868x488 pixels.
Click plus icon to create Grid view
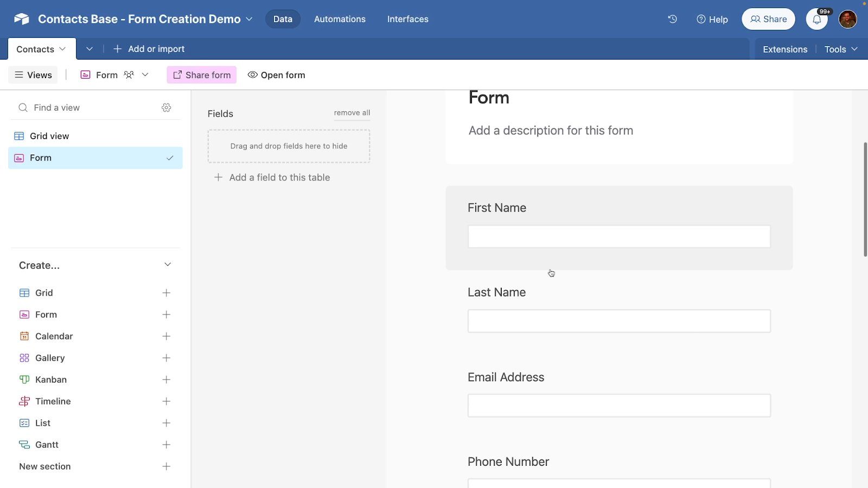167,293
